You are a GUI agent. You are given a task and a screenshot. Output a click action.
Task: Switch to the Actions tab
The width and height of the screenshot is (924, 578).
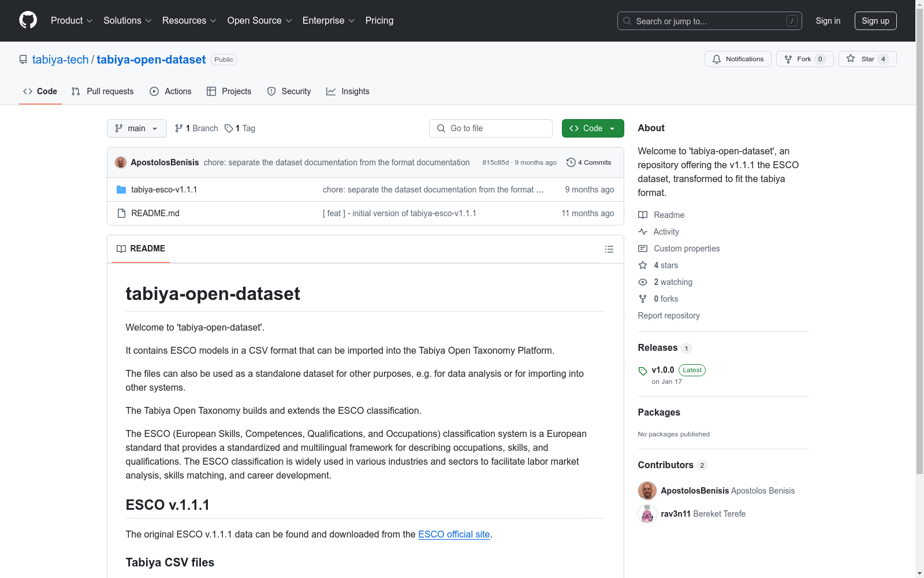click(170, 91)
